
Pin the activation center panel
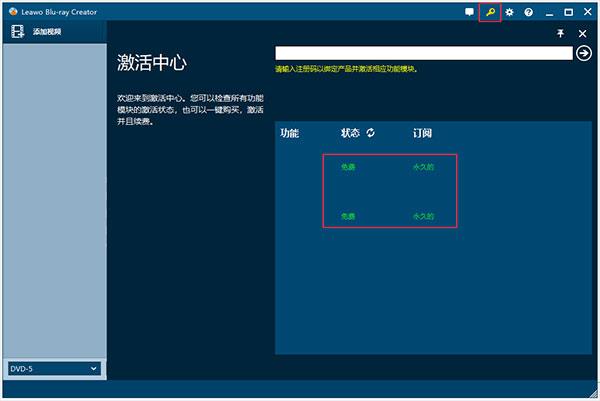pyautogui.click(x=561, y=33)
